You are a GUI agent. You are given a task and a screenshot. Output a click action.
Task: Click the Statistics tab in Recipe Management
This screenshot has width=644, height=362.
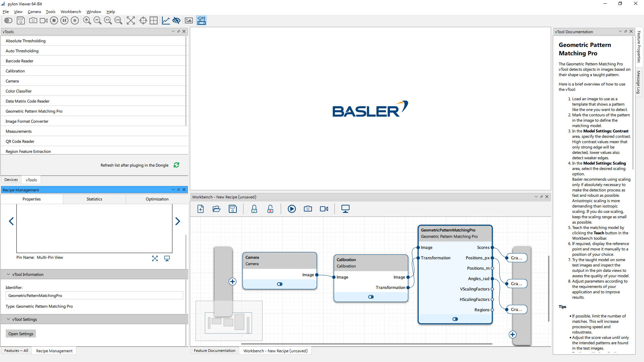coord(95,199)
